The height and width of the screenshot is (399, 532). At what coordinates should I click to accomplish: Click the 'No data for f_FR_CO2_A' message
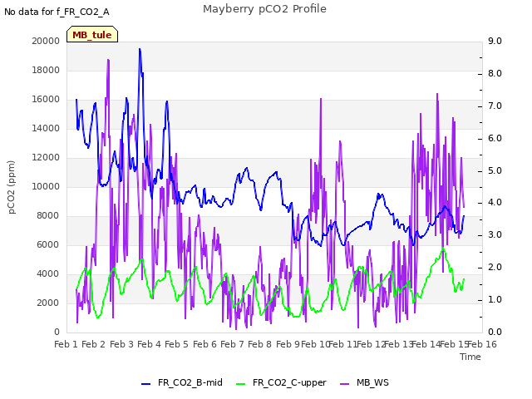tap(57, 12)
